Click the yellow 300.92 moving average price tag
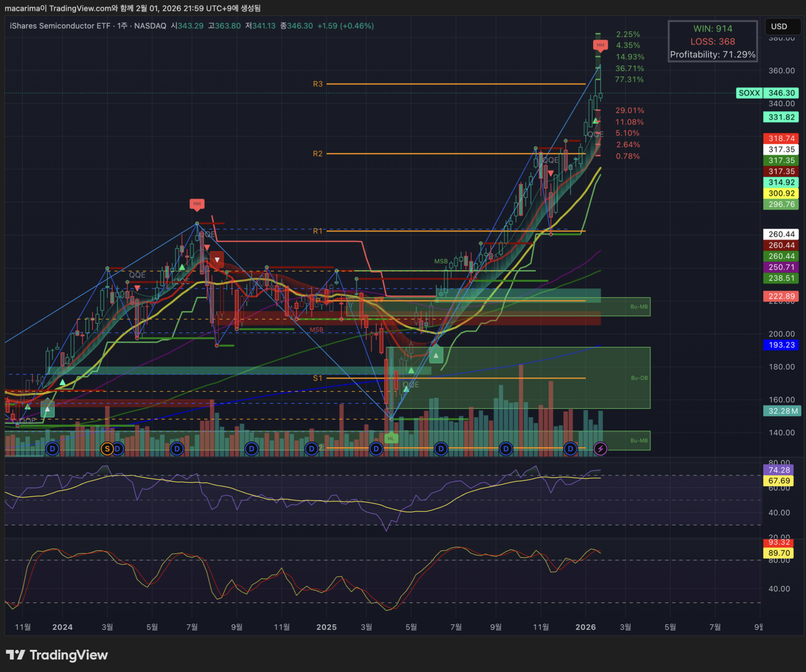 click(x=781, y=193)
